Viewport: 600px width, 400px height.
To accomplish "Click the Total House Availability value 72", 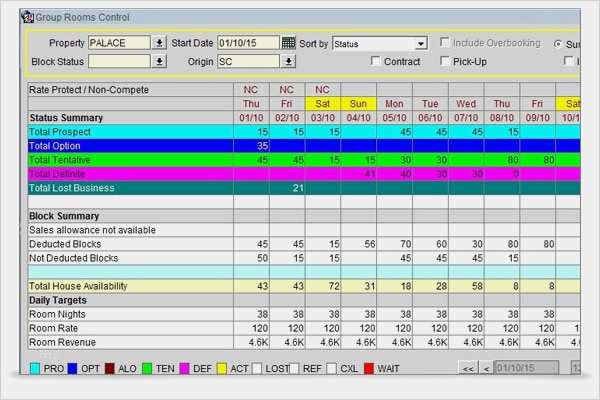I will (x=334, y=286).
